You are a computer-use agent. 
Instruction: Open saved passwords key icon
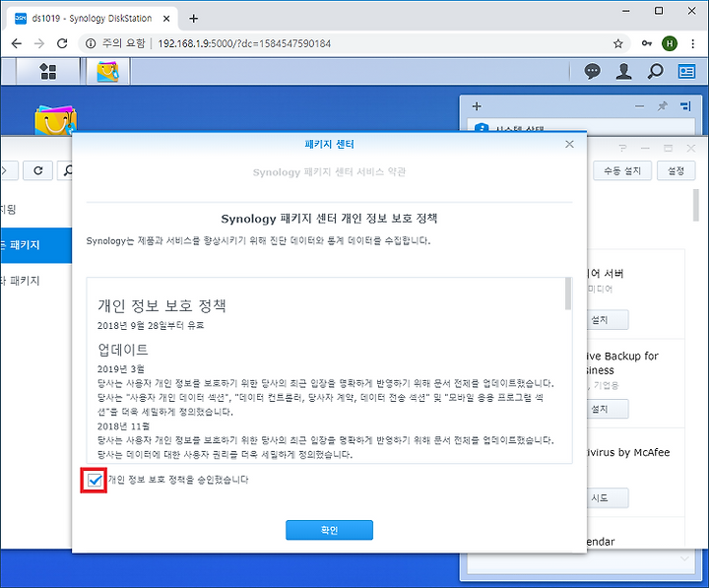click(647, 43)
